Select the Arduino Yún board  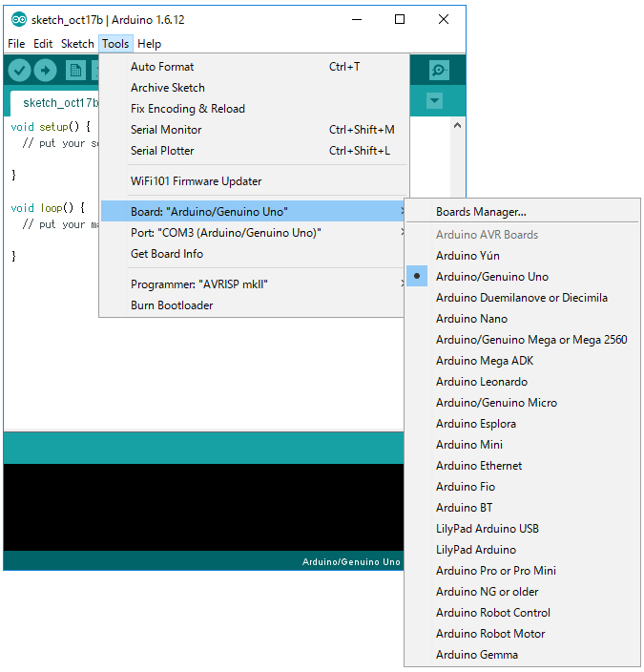tap(522, 256)
